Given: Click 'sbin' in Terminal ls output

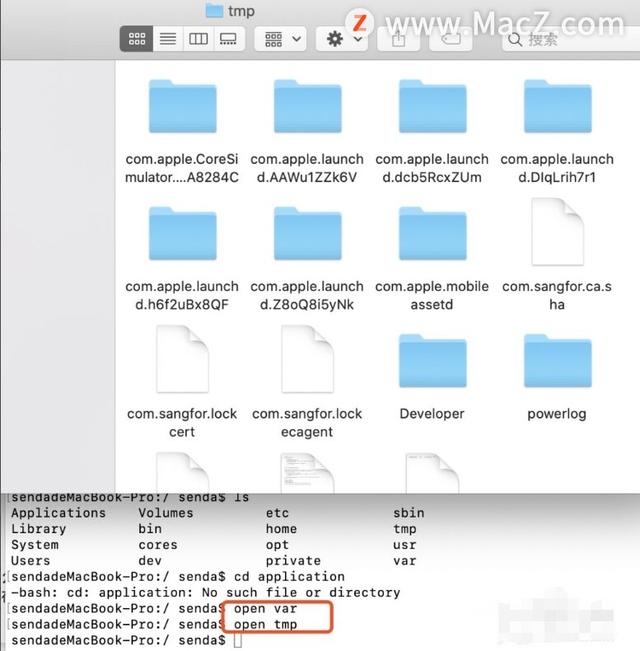Looking at the screenshot, I should pyautogui.click(x=408, y=513).
